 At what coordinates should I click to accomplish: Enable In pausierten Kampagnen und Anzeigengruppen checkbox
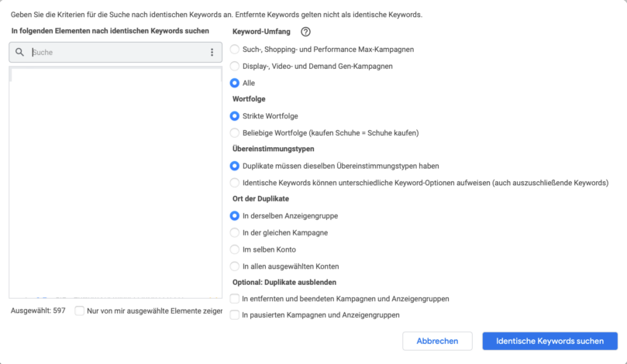[235, 315]
